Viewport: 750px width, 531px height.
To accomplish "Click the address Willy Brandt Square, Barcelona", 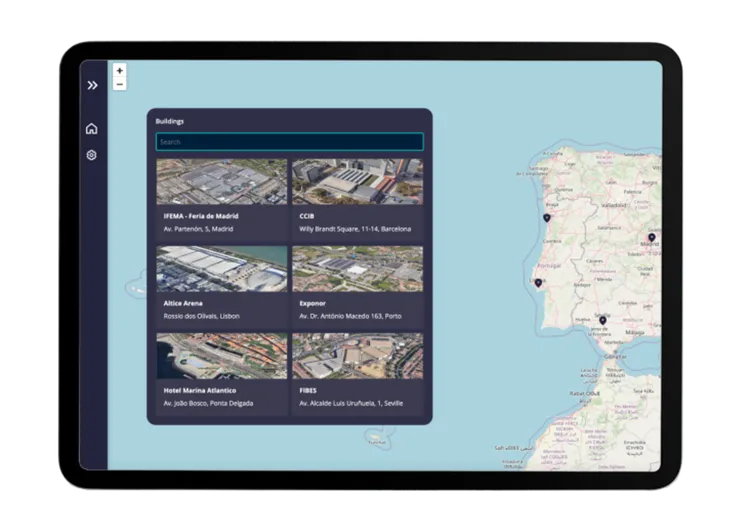I will tap(355, 228).
